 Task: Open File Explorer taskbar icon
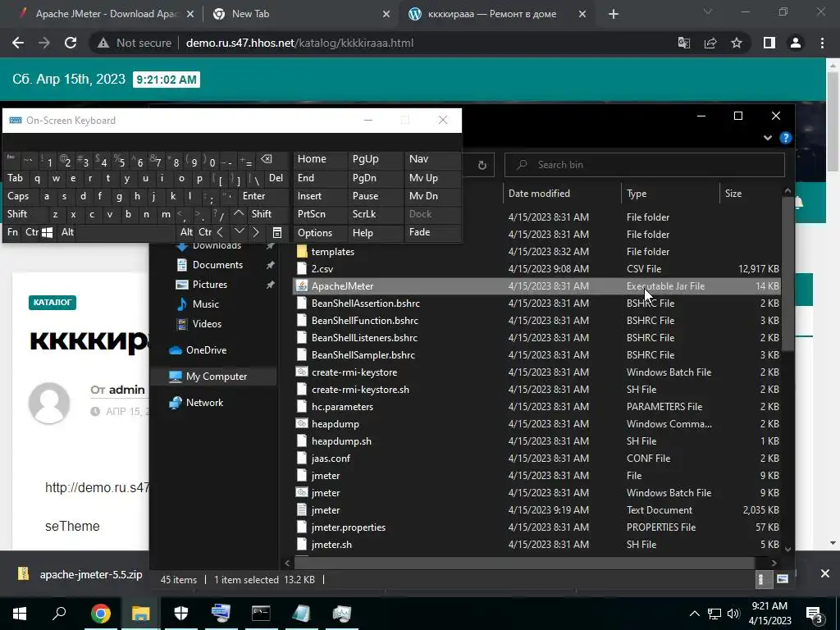(x=141, y=614)
